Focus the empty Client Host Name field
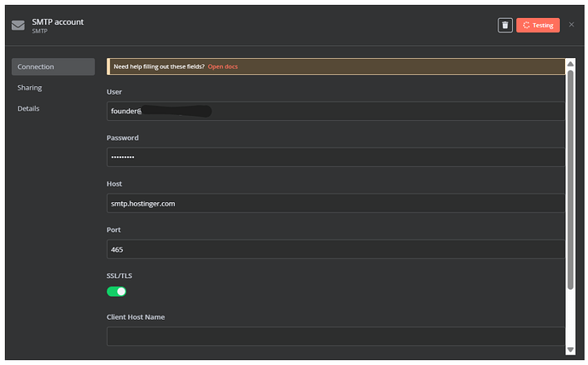Viewport: 588px width, 365px height. pos(335,336)
